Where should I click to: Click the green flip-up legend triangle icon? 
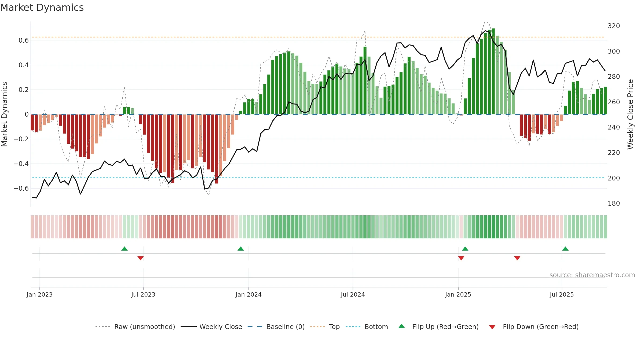[402, 326]
